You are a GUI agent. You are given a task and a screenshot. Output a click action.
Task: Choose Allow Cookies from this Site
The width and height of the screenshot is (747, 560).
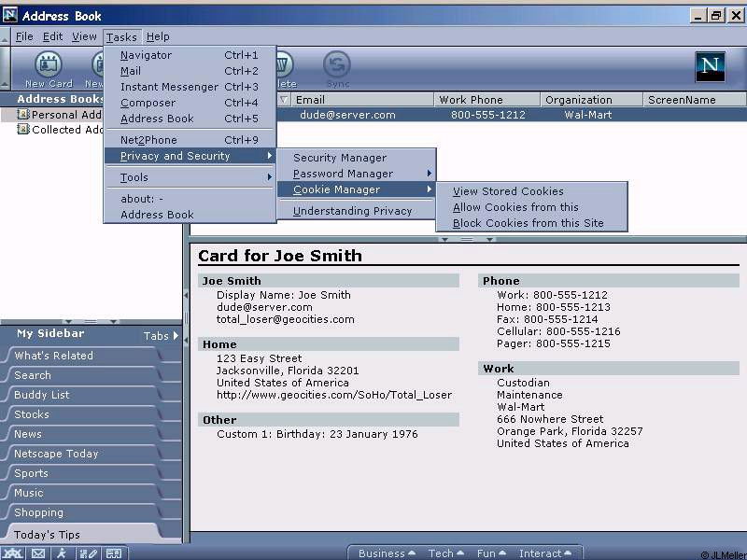pyautogui.click(x=532, y=207)
